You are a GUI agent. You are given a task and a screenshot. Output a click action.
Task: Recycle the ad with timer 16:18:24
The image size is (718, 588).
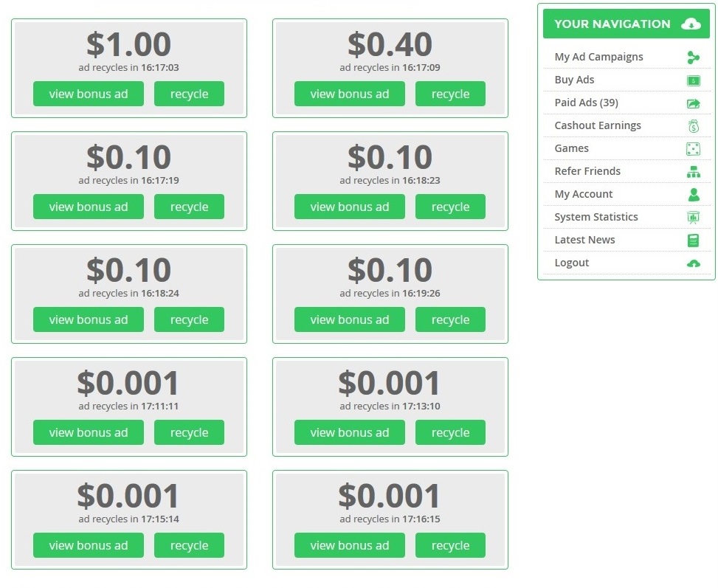[x=189, y=319]
